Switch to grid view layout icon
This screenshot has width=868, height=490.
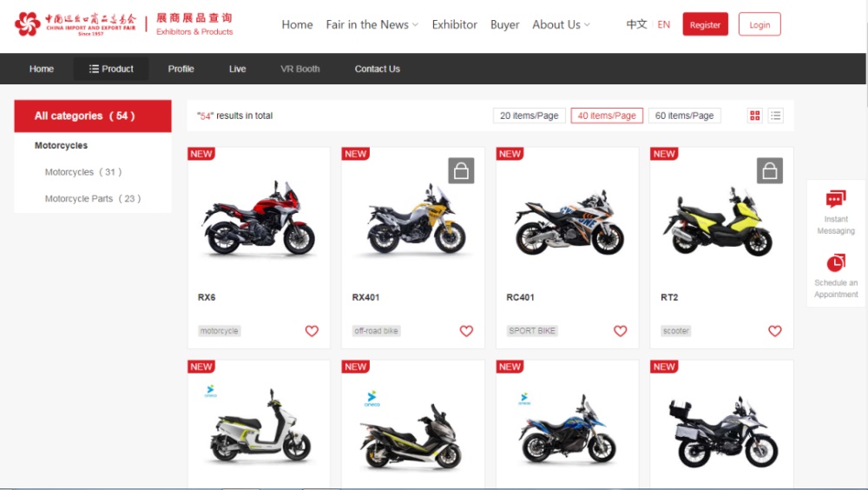(754, 116)
